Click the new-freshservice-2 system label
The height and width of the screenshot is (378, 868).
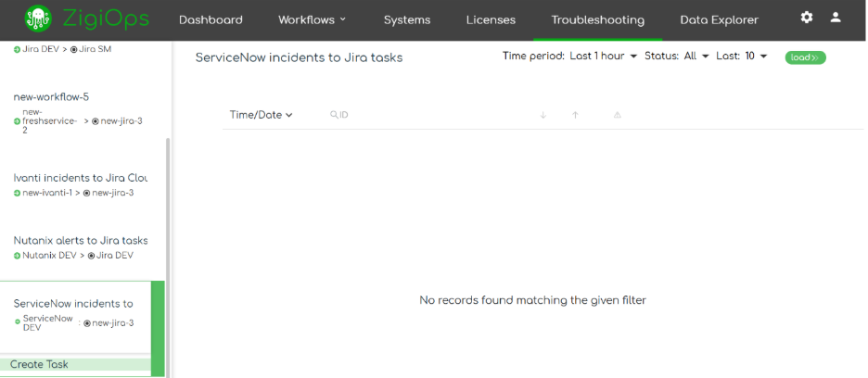point(50,121)
